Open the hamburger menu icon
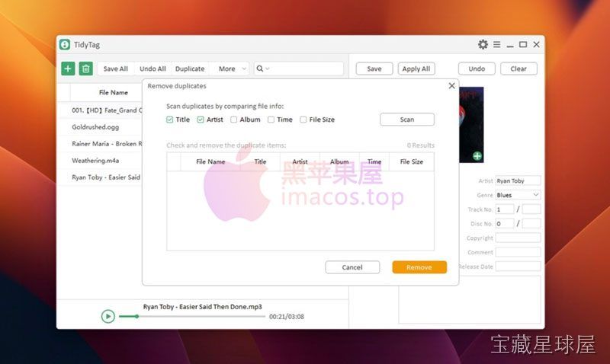The image size is (610, 364). (x=497, y=44)
